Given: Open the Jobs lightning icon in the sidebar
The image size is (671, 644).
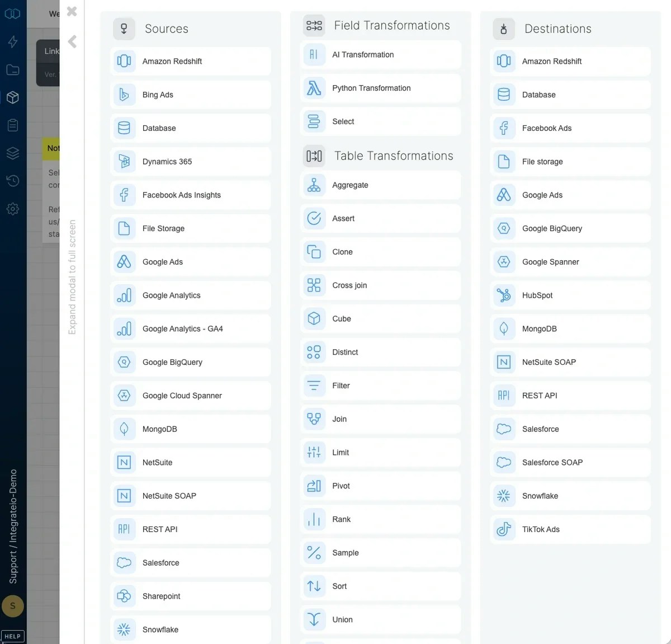Looking at the screenshot, I should pos(12,41).
